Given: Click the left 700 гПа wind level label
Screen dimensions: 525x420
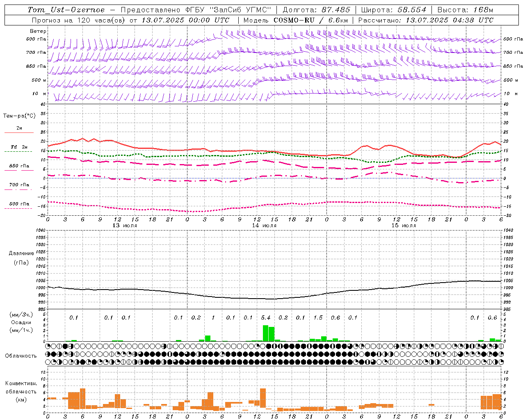Looking at the screenshot, I should coord(36,52).
